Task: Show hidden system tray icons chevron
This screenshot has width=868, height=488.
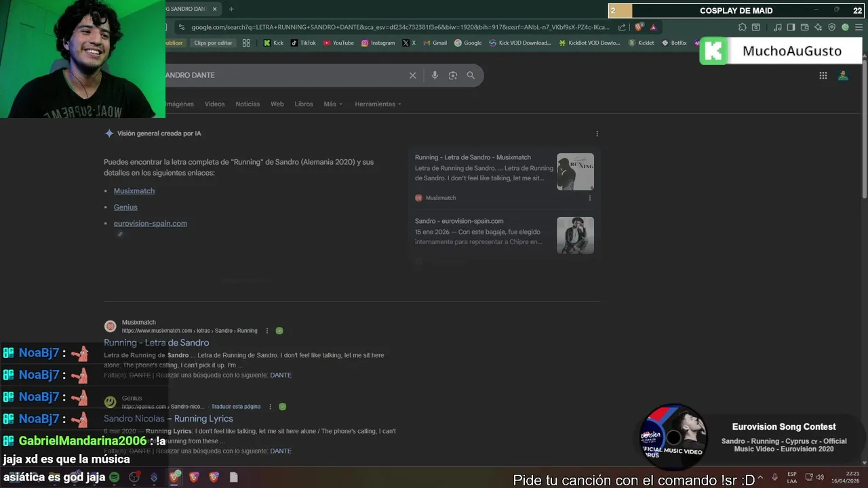Action: click(760, 477)
